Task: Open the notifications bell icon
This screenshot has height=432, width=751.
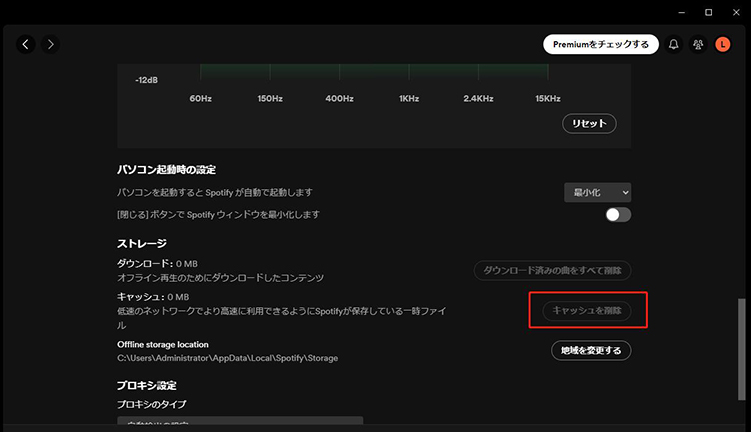Action: pos(673,45)
